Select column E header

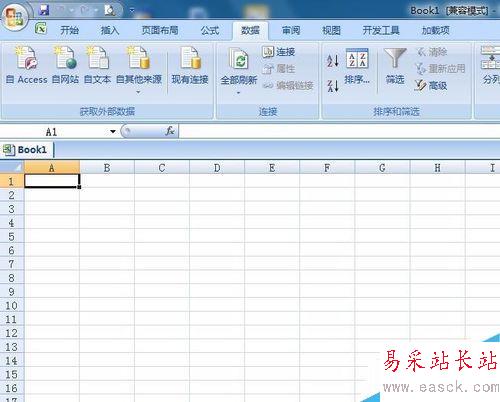[272, 167]
